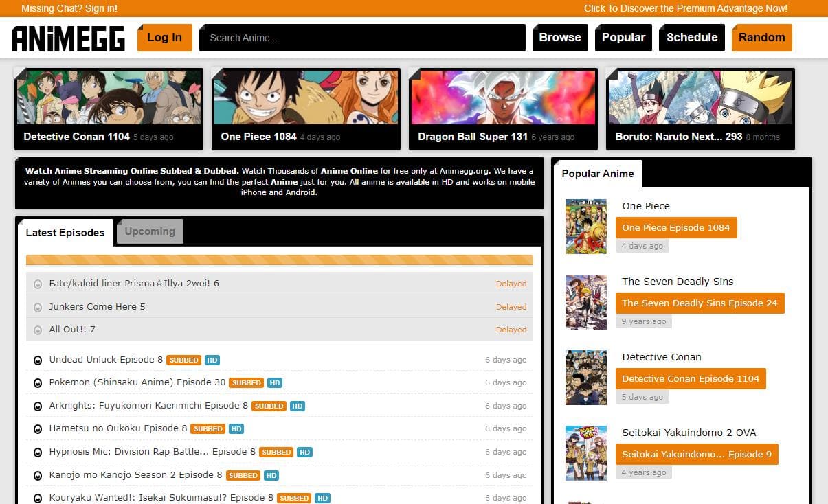828x504 pixels.
Task: Click the SUBBED badge on Kouryaku Wanted
Action: 294,498
